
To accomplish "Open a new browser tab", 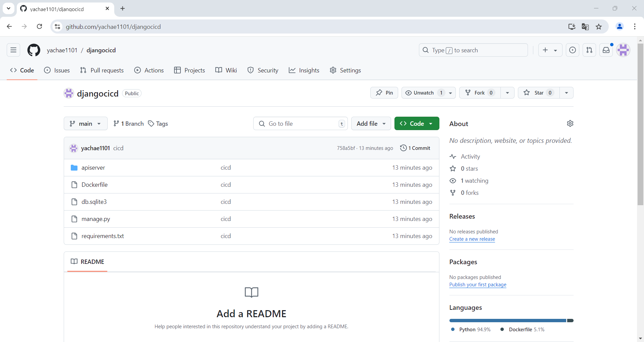I will coord(122,8).
